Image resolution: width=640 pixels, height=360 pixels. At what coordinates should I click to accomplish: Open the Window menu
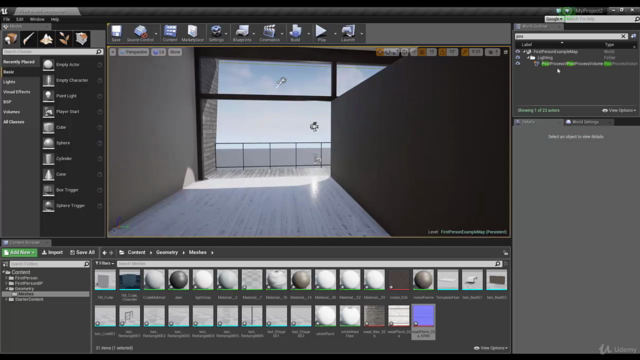tap(37, 19)
